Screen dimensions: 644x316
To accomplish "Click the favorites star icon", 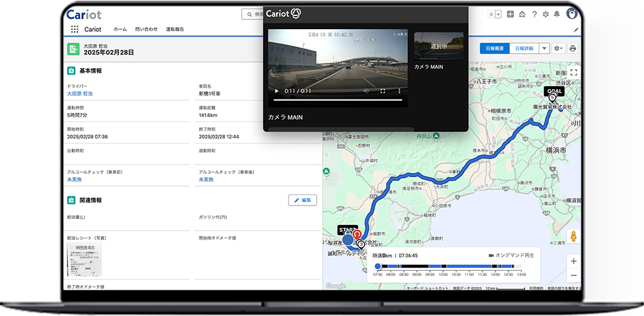I will click(491, 14).
